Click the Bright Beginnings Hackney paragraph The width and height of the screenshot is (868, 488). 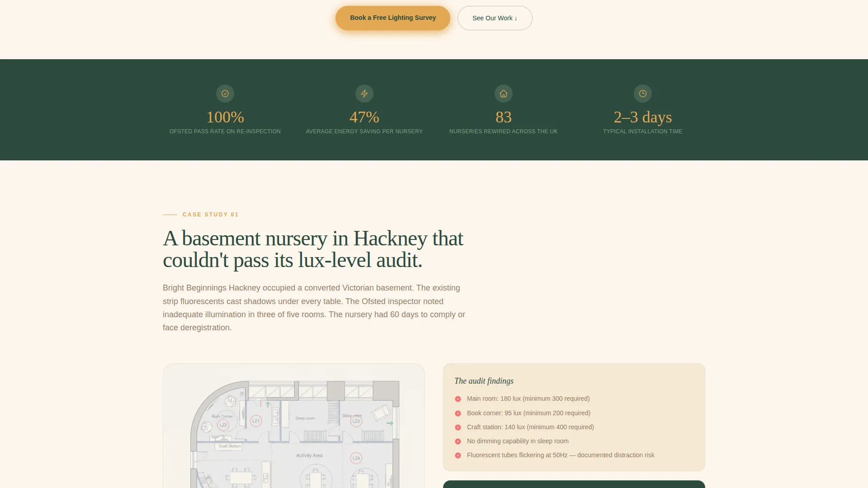click(314, 308)
